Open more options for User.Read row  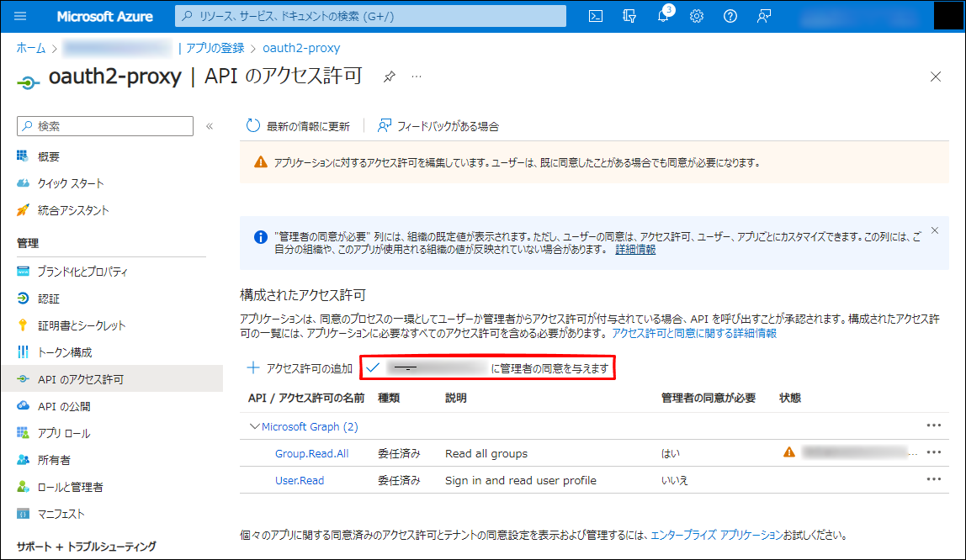933,479
